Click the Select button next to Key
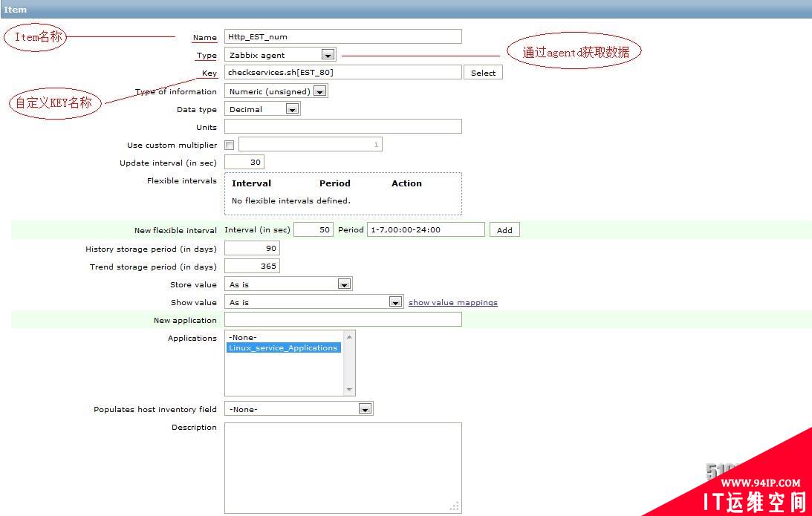Image resolution: width=812 pixels, height=516 pixels. 483,73
